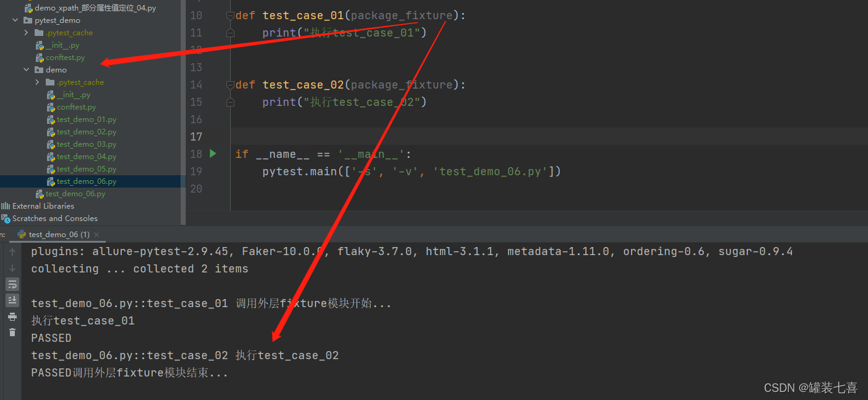Click console line 'test_demo_06.py::test_case_02'
The image size is (868, 400).
pyautogui.click(x=185, y=355)
